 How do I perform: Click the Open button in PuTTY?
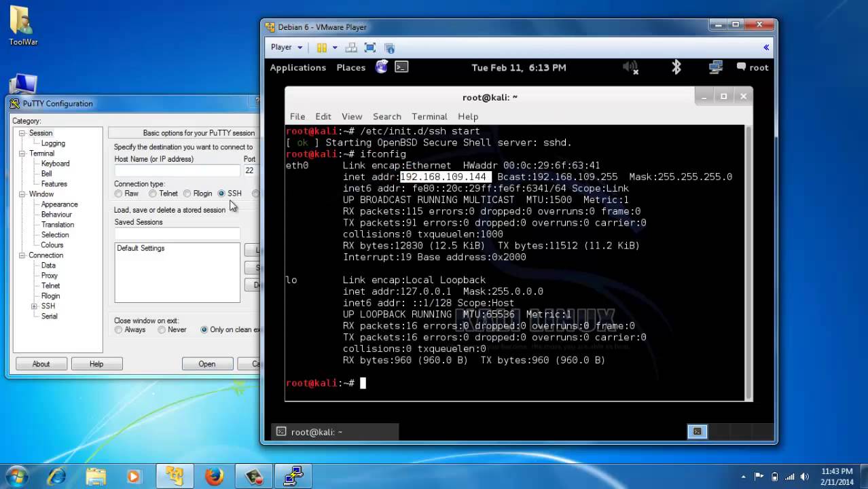[207, 364]
